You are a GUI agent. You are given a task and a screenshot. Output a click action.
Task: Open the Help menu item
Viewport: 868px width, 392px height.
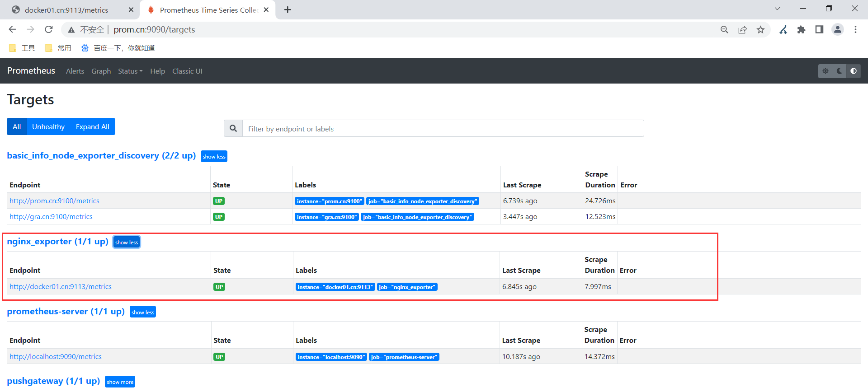(x=158, y=71)
